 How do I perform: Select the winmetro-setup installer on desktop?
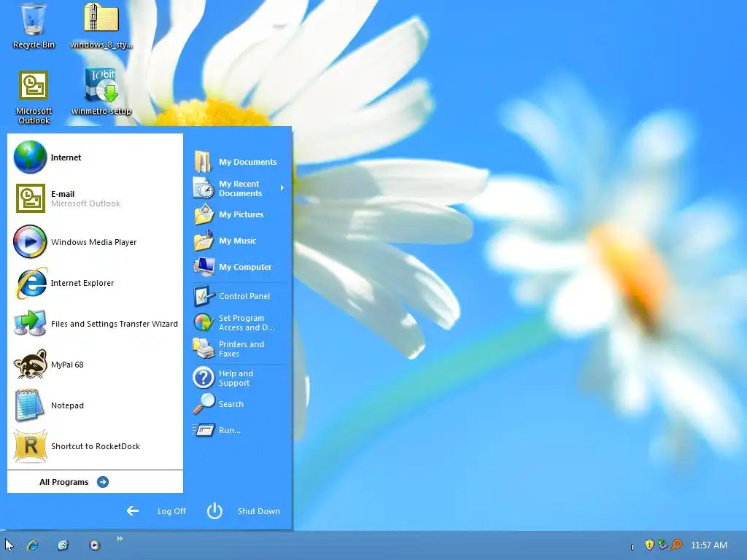(x=101, y=92)
